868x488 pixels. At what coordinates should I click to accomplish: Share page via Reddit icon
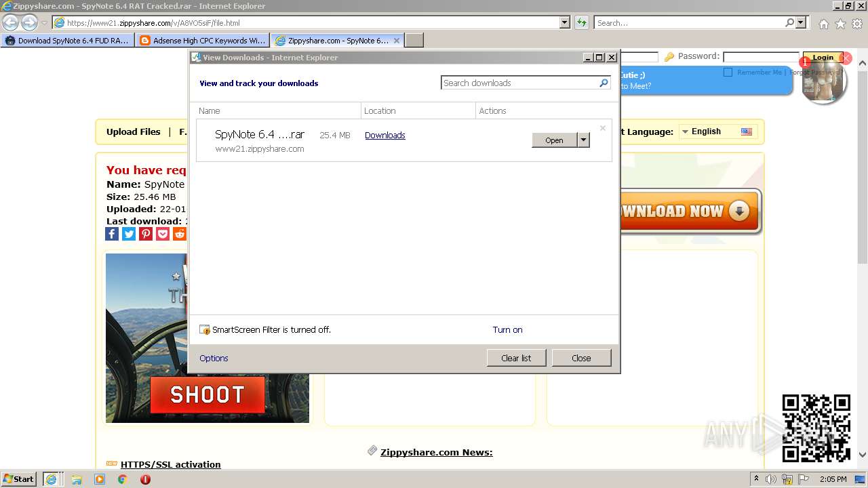click(180, 234)
